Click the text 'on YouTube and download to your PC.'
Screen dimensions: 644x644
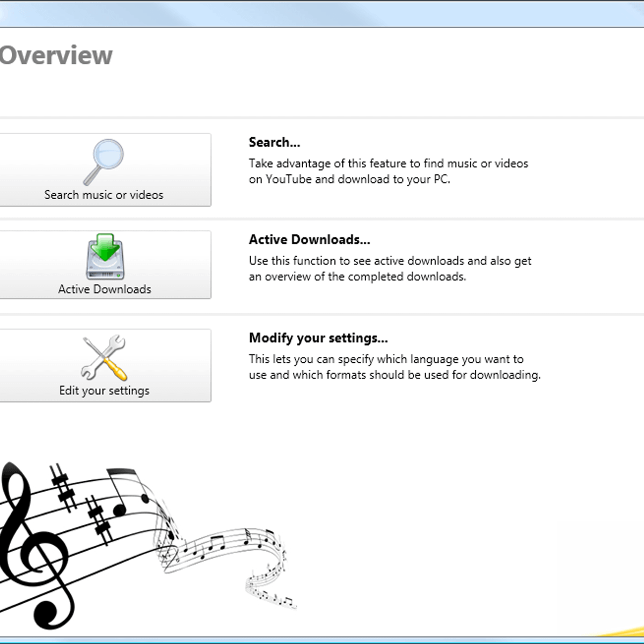349,179
